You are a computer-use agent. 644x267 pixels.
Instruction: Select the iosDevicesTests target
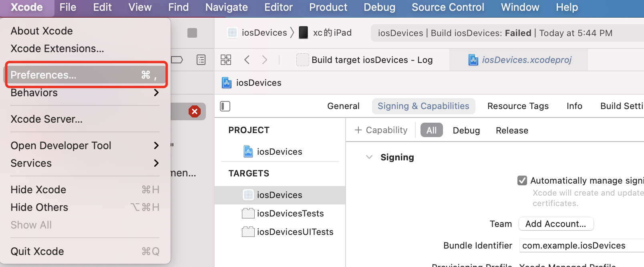(x=290, y=213)
